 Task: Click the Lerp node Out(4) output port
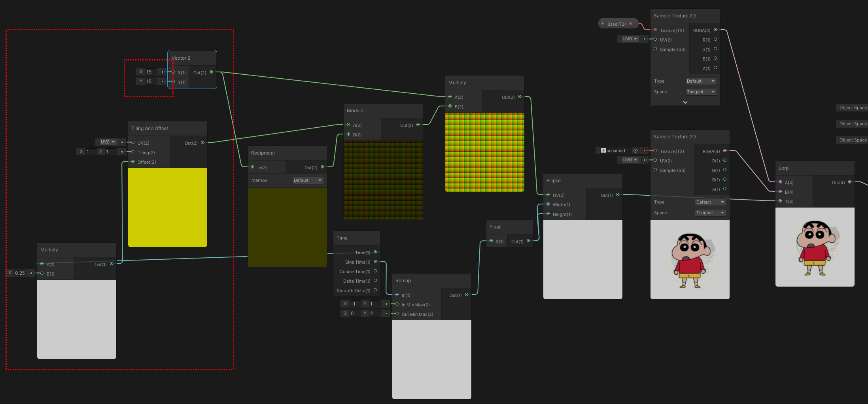[850, 182]
